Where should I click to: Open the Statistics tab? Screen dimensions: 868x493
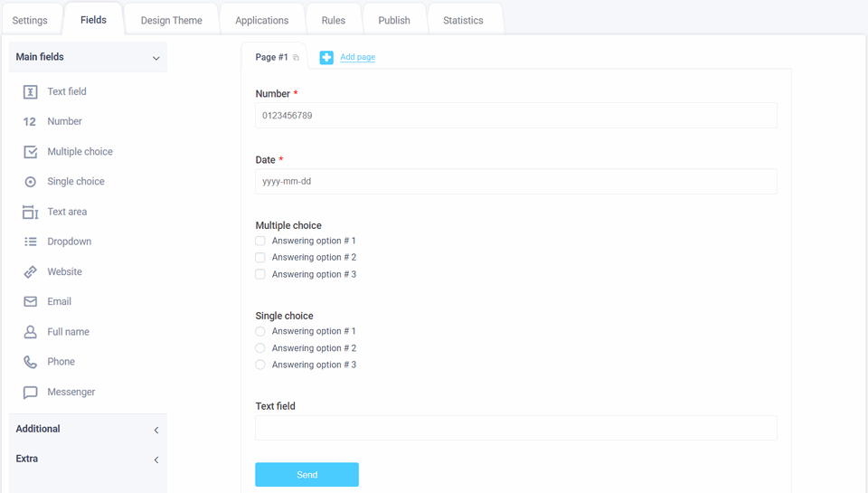click(463, 20)
